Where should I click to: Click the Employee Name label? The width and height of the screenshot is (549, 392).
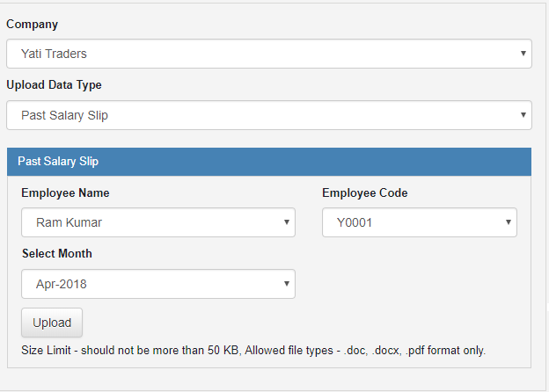(65, 193)
